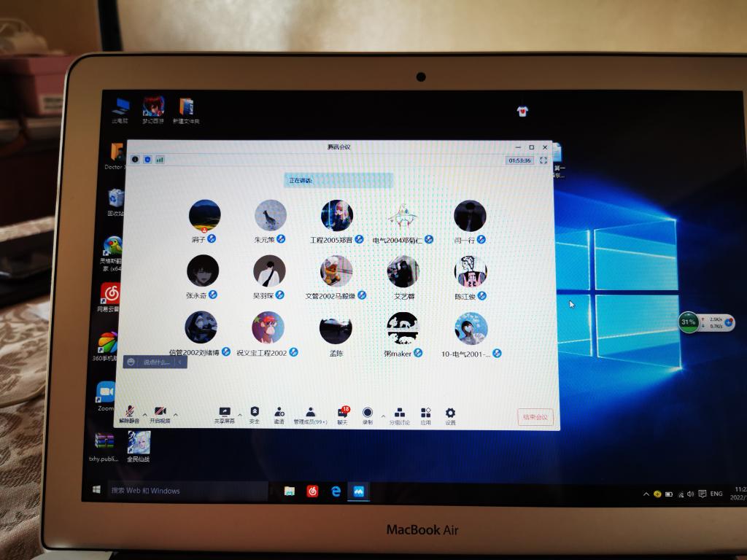This screenshot has height=560, width=747.
Task: Click mic icon next to 电气2004邓菊仁
Action: pyautogui.click(x=429, y=239)
